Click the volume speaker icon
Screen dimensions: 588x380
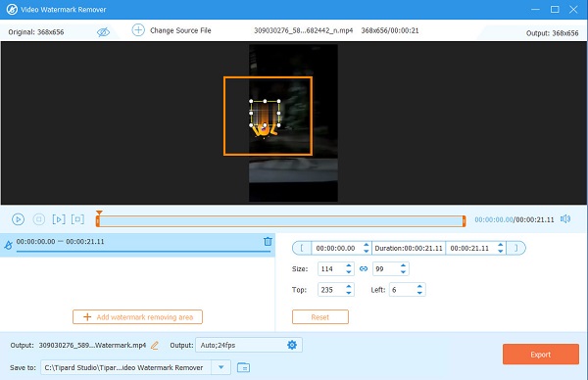tap(565, 218)
